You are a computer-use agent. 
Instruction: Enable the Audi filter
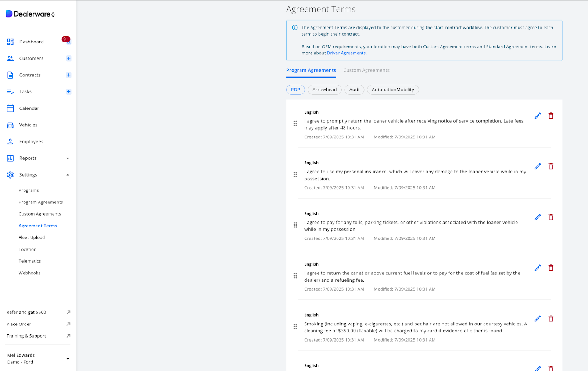coord(354,90)
